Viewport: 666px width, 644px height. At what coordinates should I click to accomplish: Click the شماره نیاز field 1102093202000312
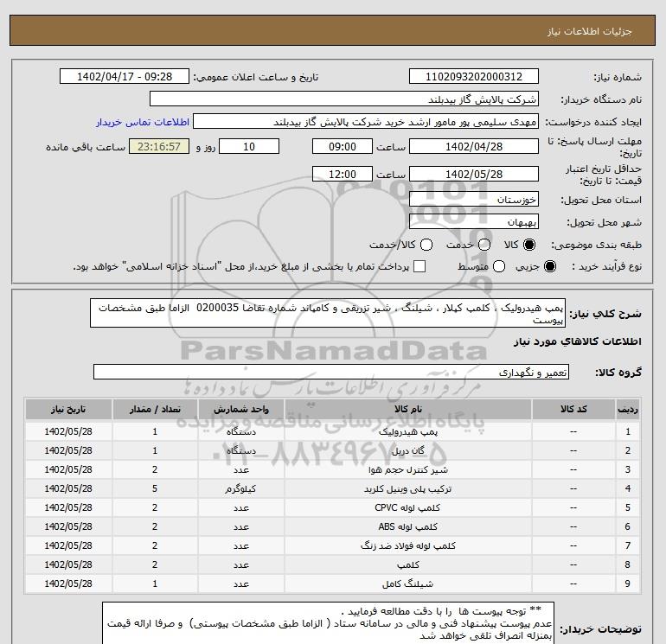coord(474,76)
